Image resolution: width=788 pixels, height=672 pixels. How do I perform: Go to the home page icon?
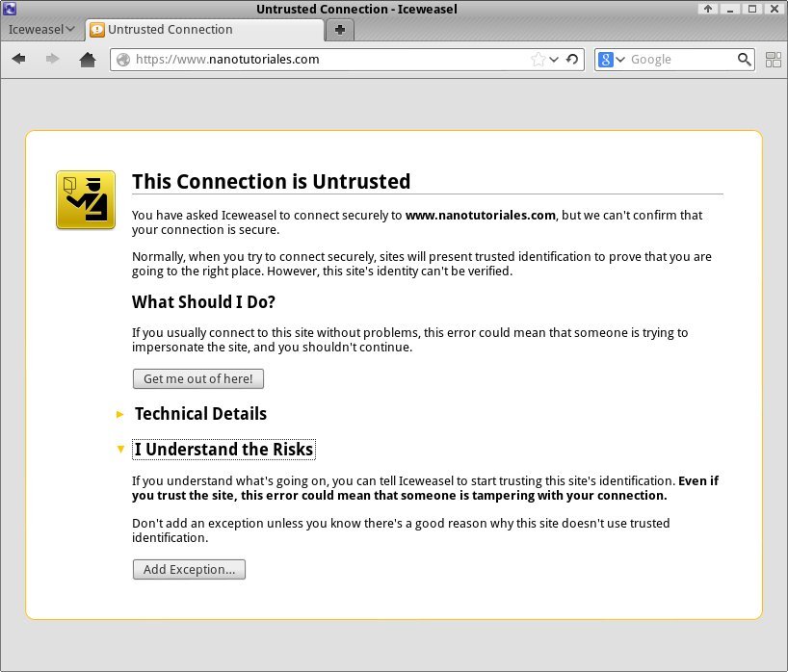click(x=88, y=60)
